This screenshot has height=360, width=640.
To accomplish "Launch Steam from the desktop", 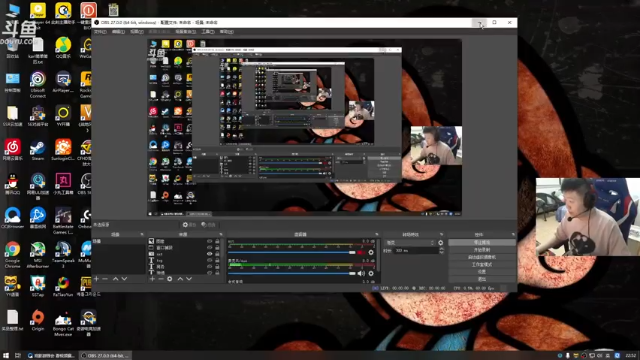I will pos(38,150).
